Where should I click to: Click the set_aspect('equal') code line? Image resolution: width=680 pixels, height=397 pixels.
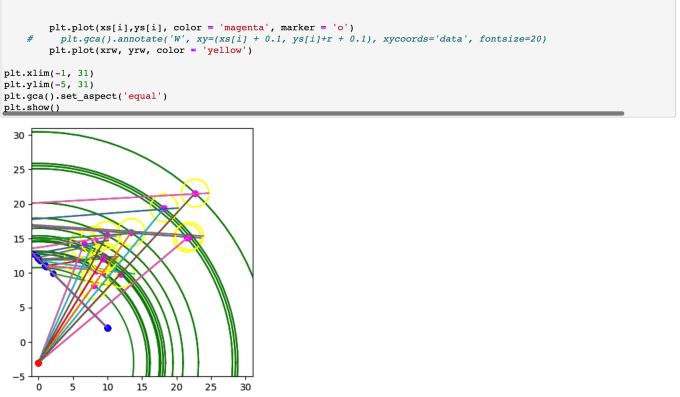pos(85,96)
